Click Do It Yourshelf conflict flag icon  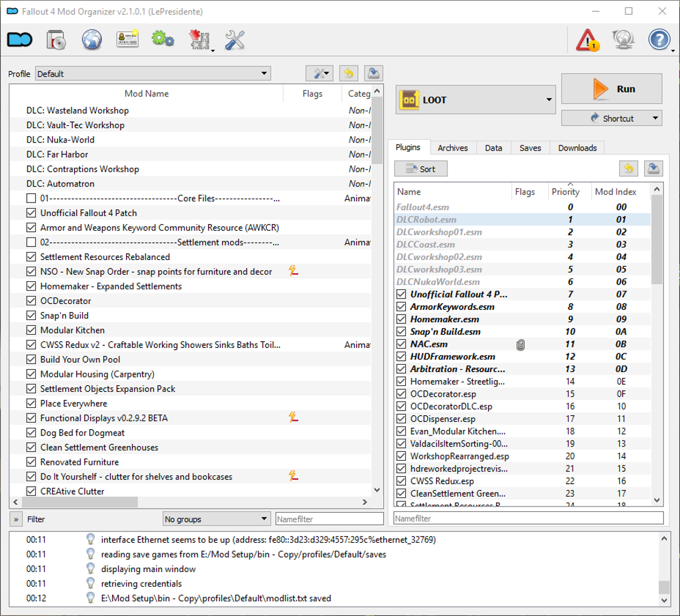[293, 476]
